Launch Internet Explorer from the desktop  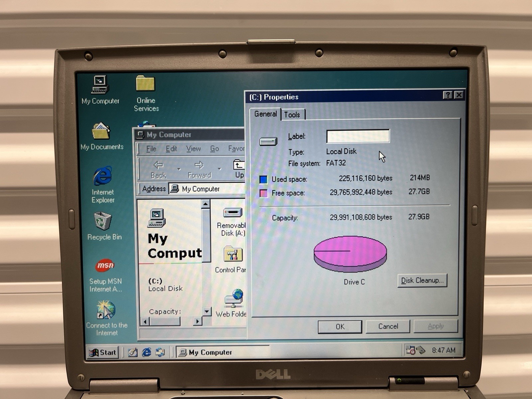coord(103,185)
